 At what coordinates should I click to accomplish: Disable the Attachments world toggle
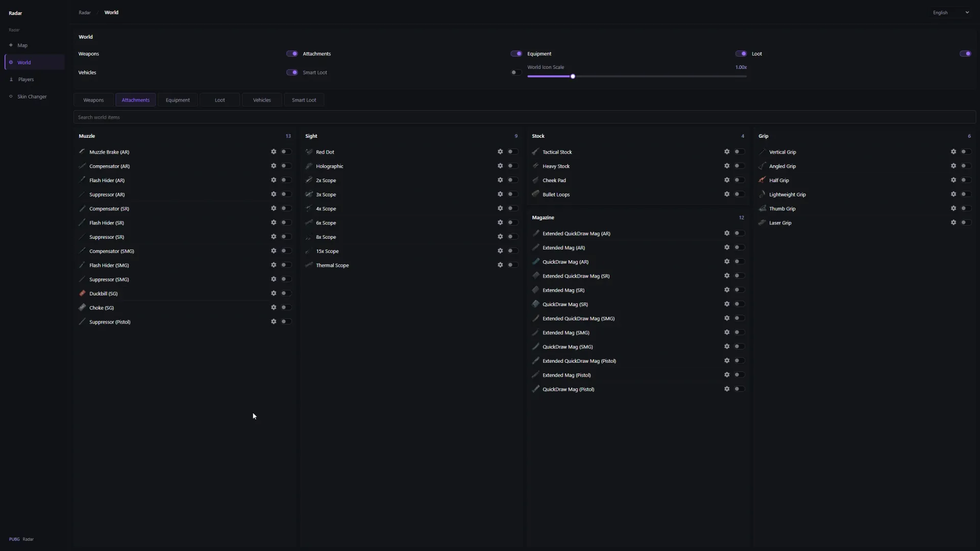[x=516, y=54]
